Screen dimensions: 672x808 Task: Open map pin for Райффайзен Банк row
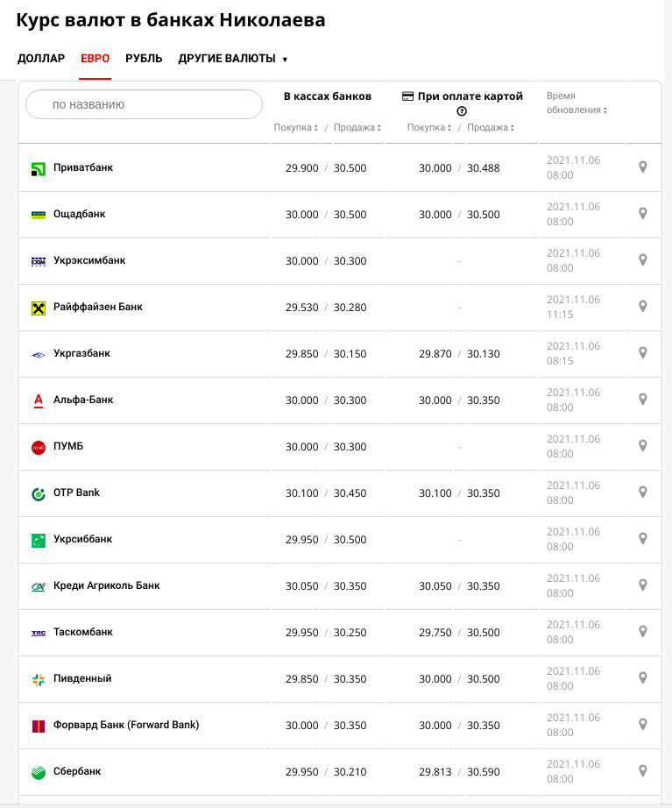point(642,306)
